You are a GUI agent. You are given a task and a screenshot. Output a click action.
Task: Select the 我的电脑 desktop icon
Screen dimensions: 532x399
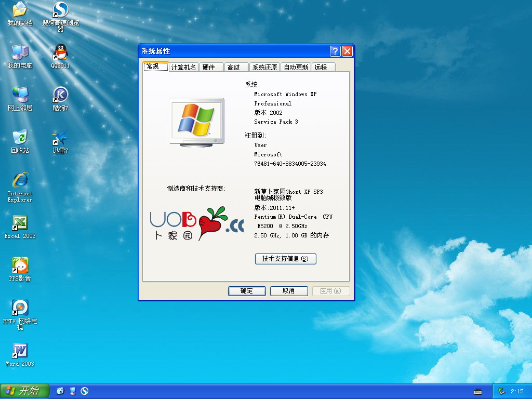20,56
